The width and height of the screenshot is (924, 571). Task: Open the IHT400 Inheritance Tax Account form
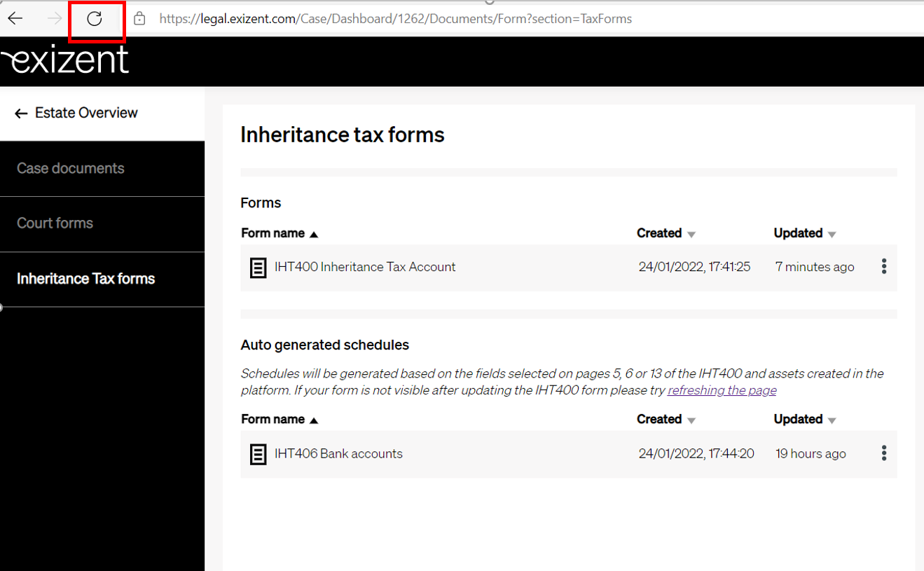click(x=364, y=267)
